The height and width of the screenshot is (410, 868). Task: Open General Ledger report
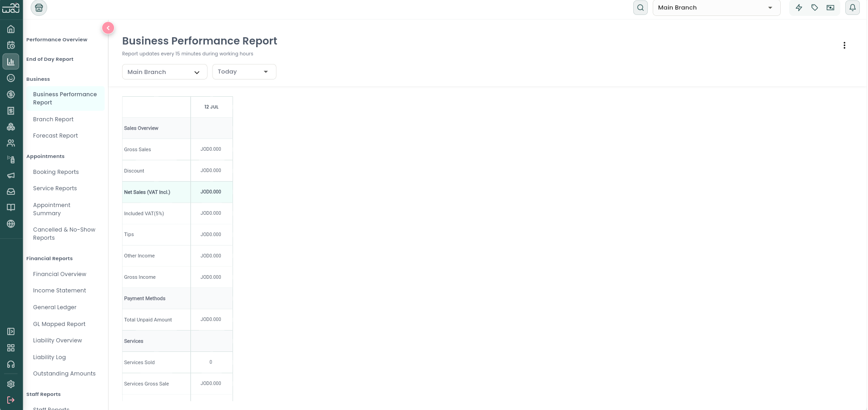pyautogui.click(x=55, y=307)
